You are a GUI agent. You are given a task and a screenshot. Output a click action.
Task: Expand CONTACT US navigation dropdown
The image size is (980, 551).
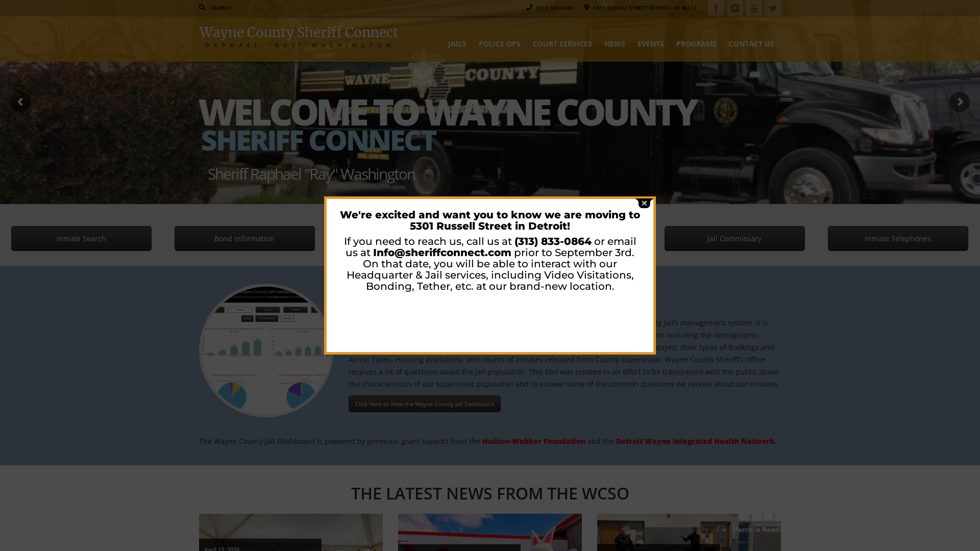tap(751, 44)
